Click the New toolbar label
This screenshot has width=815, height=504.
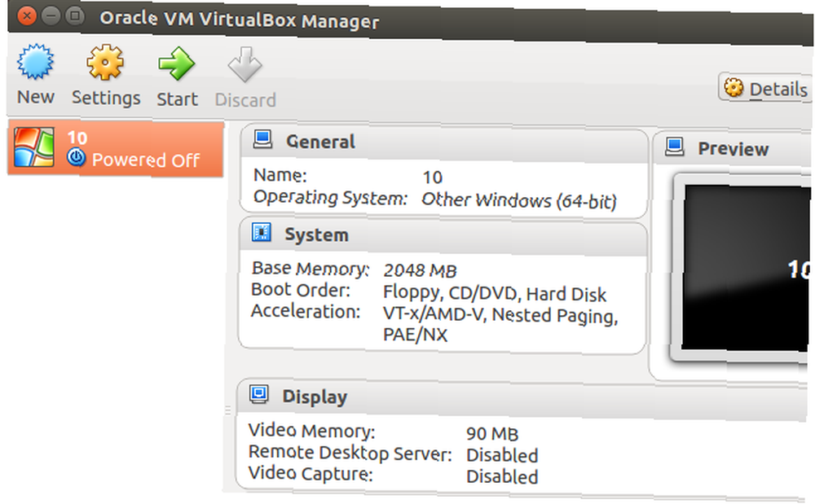pos(35,97)
